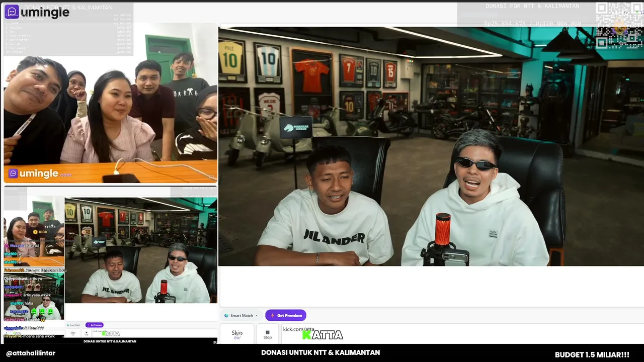
Task: Click the stranger's webcam video with the group
Action: click(111, 103)
